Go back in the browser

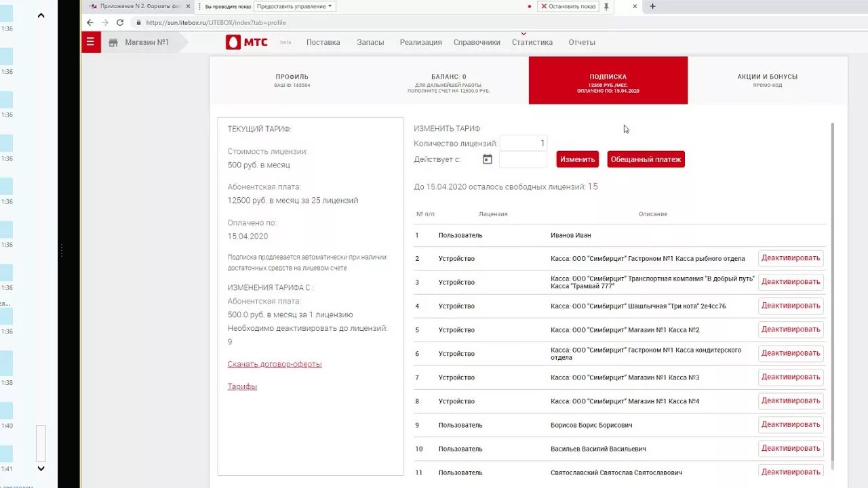tap(90, 22)
